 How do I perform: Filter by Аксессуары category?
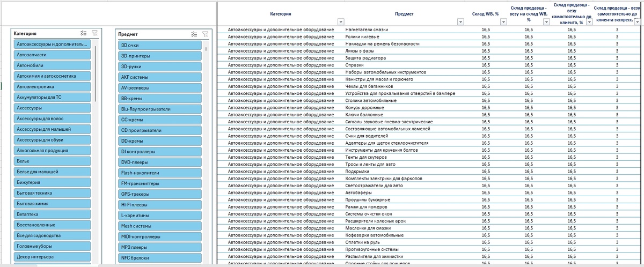(52, 108)
